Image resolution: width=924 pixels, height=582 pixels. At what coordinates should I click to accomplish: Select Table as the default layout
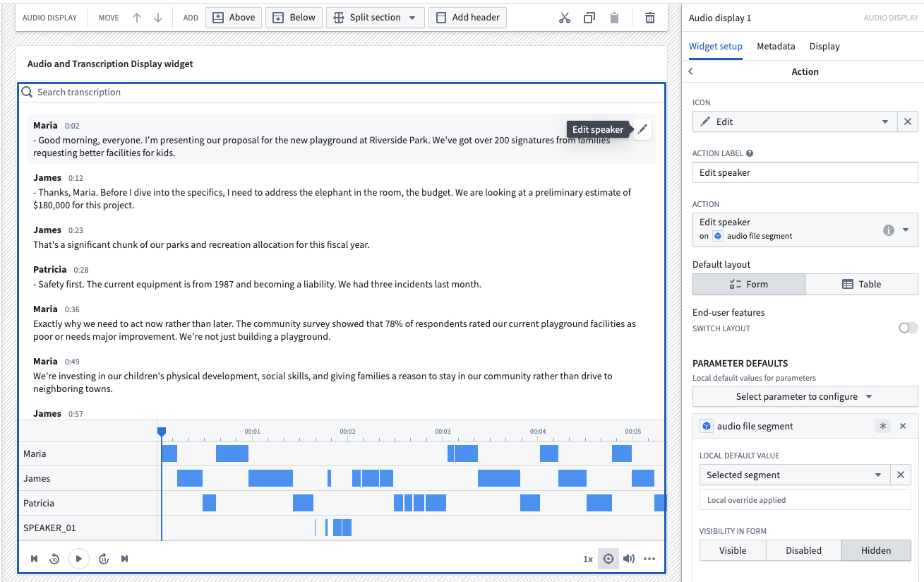(862, 284)
